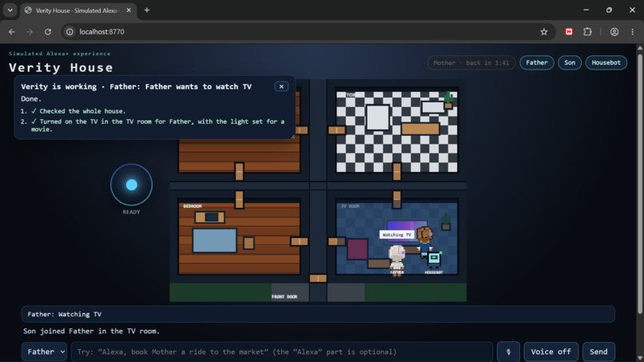Screen dimensions: 644x362
Task: Click the Son character in TV room
Action: 425,240
